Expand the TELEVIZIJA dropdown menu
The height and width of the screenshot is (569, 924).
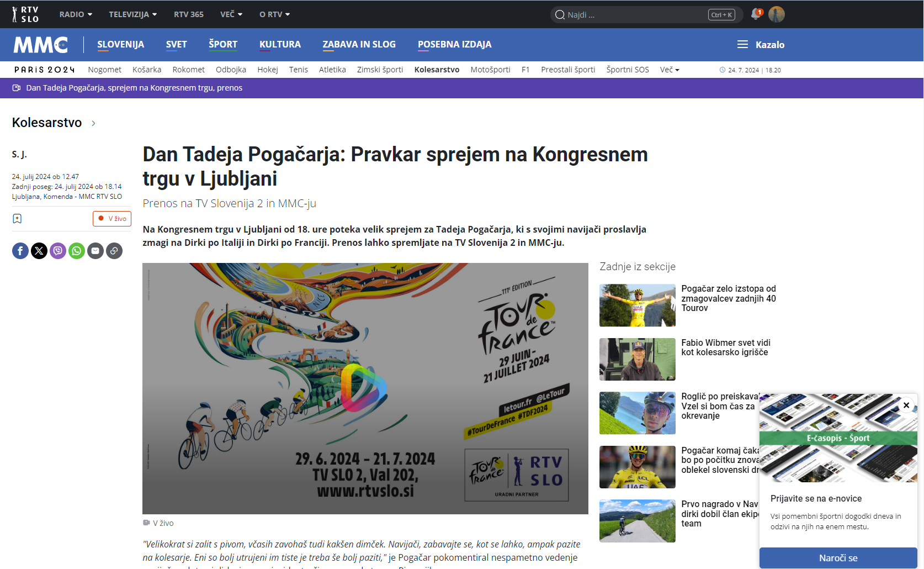(132, 14)
